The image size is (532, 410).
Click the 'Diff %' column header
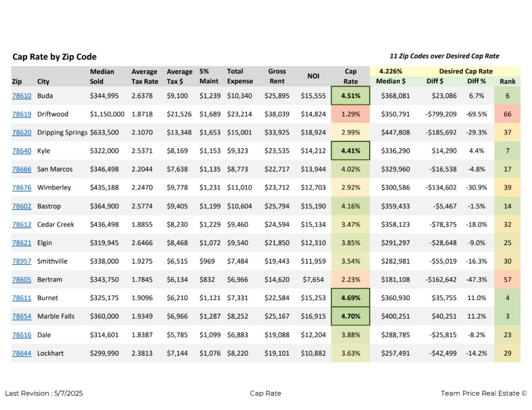click(476, 81)
